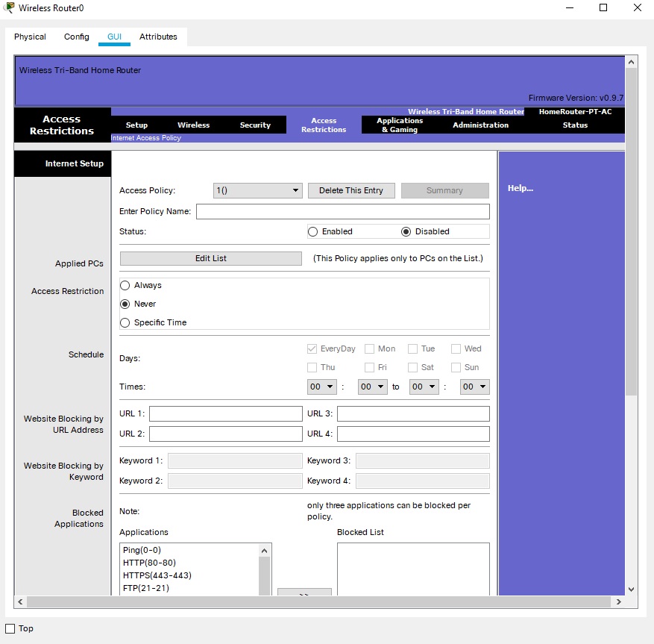
Task: Open the Administration menu section
Action: tap(480, 125)
